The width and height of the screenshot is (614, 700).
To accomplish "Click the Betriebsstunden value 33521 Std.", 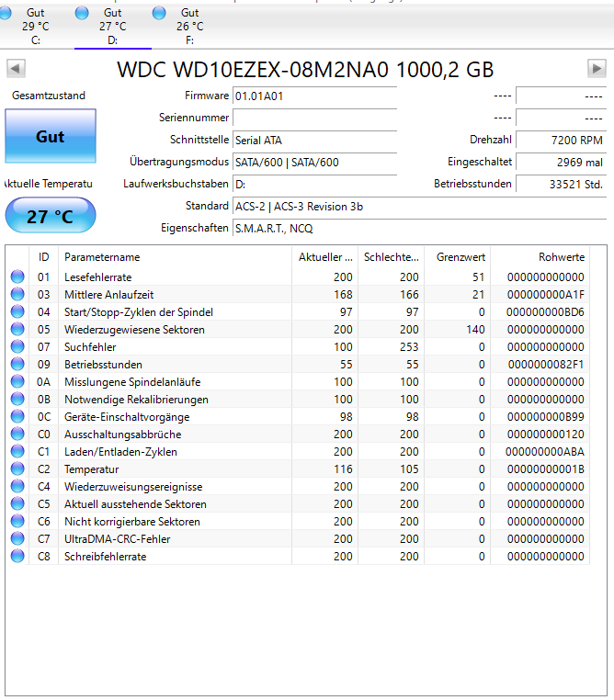I will (x=562, y=184).
